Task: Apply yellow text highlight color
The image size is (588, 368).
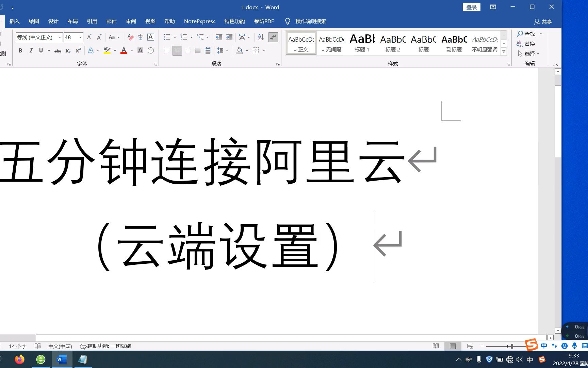Action: point(107,50)
